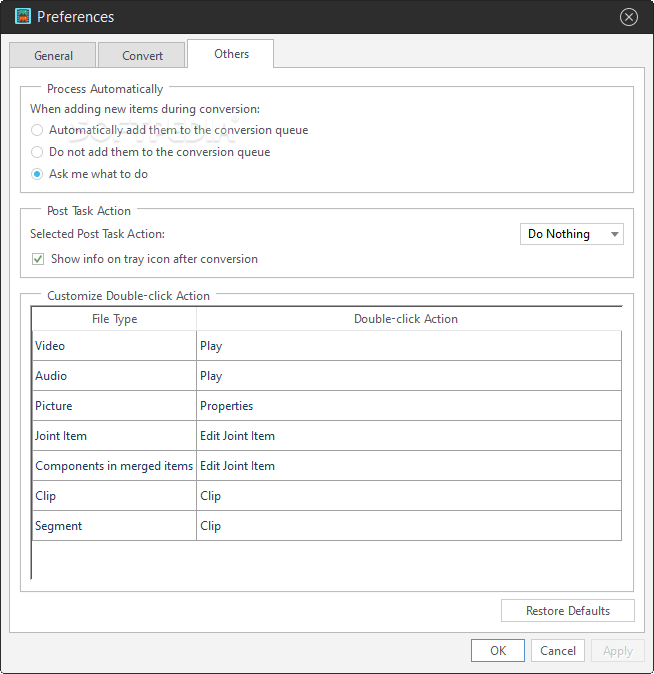Click the Double-click Action column header
This screenshot has width=654, height=674.
(x=409, y=319)
